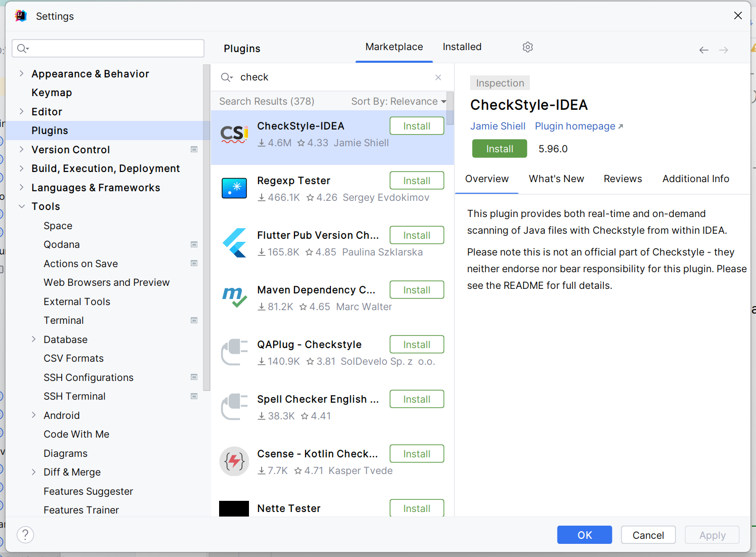Click the plugin settings gear icon
This screenshot has height=557, width=756.
[x=527, y=47]
